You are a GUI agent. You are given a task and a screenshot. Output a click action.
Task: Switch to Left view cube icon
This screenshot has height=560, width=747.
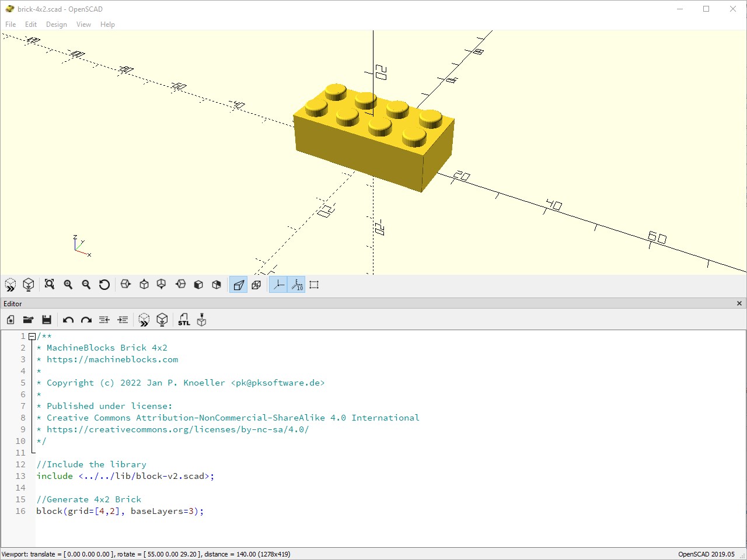point(180,285)
